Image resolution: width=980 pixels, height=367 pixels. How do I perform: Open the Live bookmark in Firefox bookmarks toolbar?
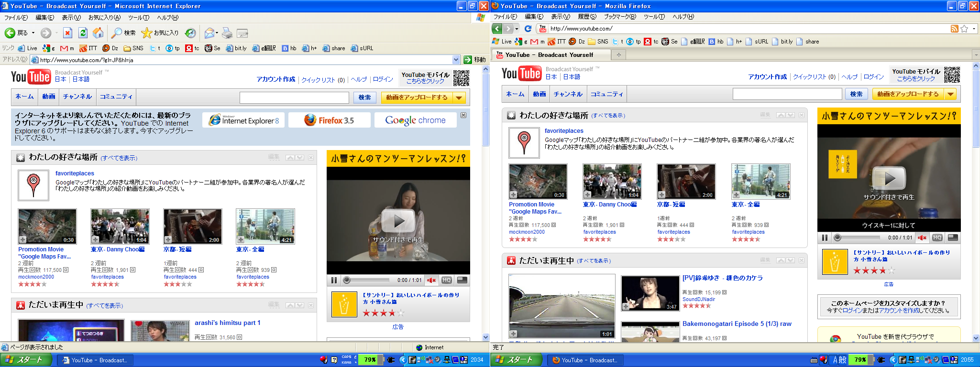coord(502,42)
